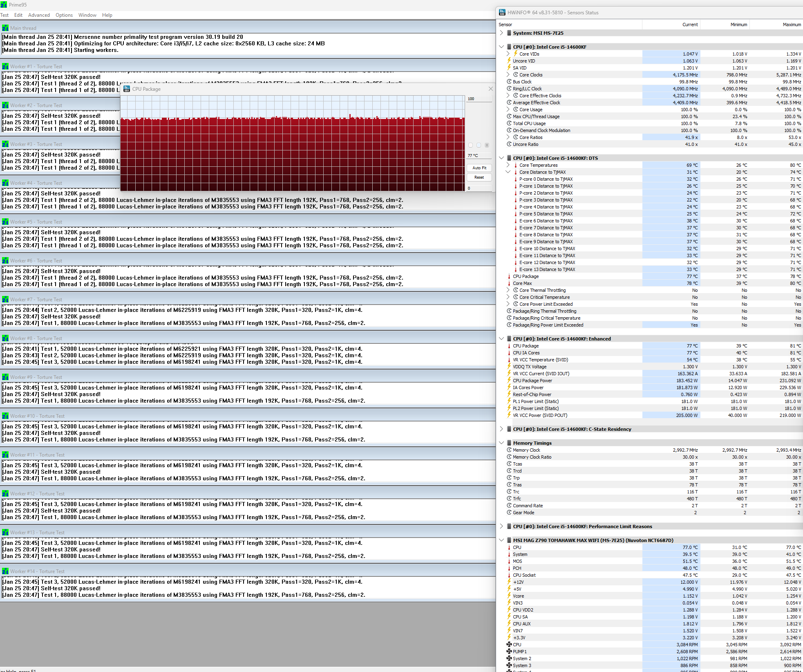Click the Prime95 app icon in title bar
Viewport: 803px width, 672px height.
pos(4,4)
